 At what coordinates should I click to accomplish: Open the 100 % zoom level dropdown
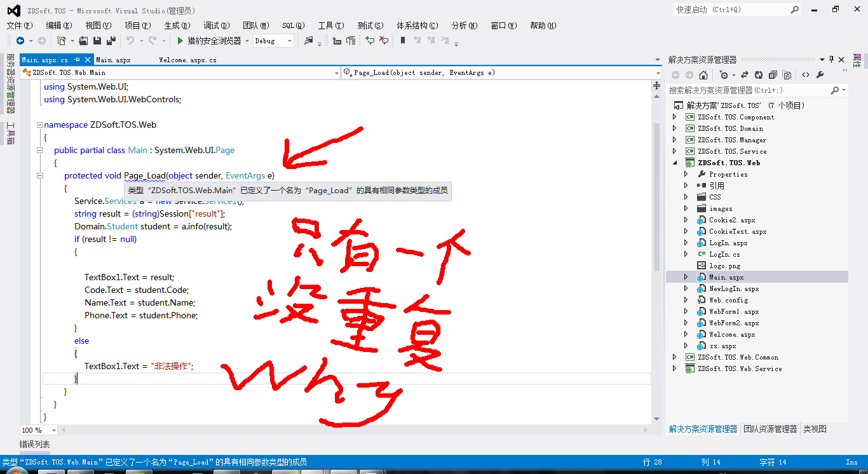click(x=53, y=430)
